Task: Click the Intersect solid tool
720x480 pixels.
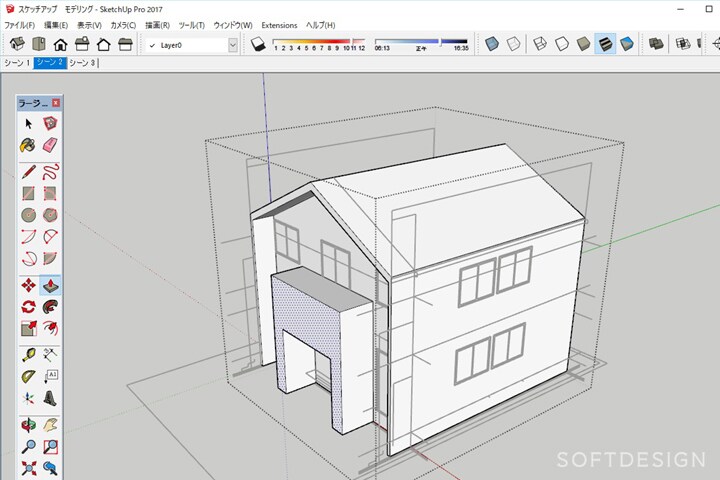Action: click(683, 44)
